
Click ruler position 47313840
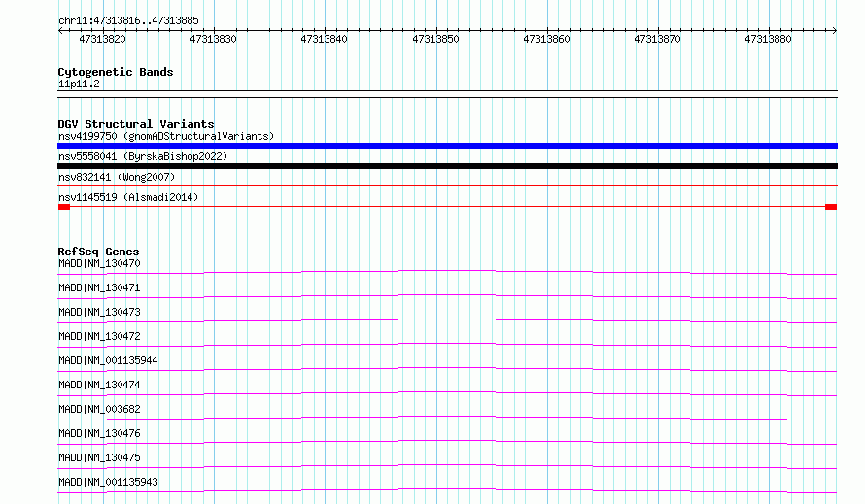(324, 39)
